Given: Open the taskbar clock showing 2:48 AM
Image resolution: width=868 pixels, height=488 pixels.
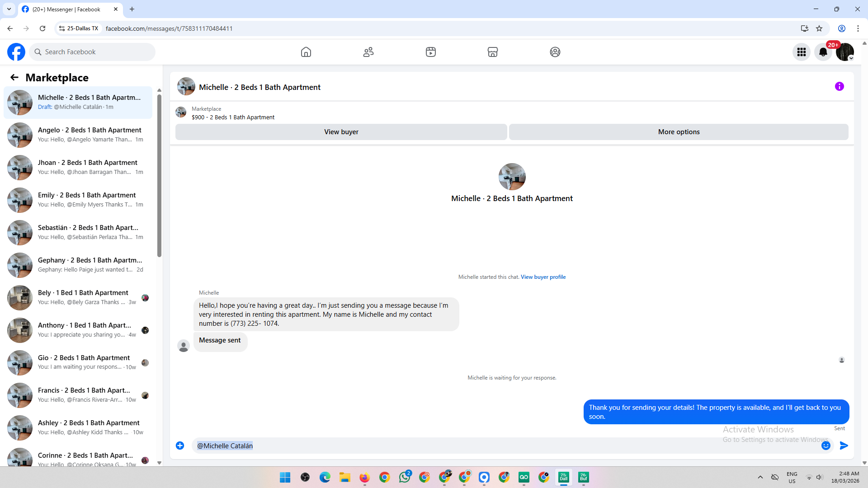Looking at the screenshot, I should (x=845, y=477).
